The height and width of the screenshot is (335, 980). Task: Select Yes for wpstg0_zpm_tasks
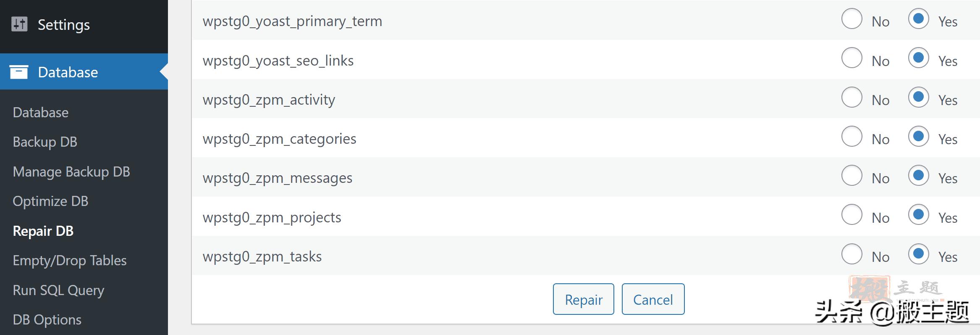[x=918, y=254]
